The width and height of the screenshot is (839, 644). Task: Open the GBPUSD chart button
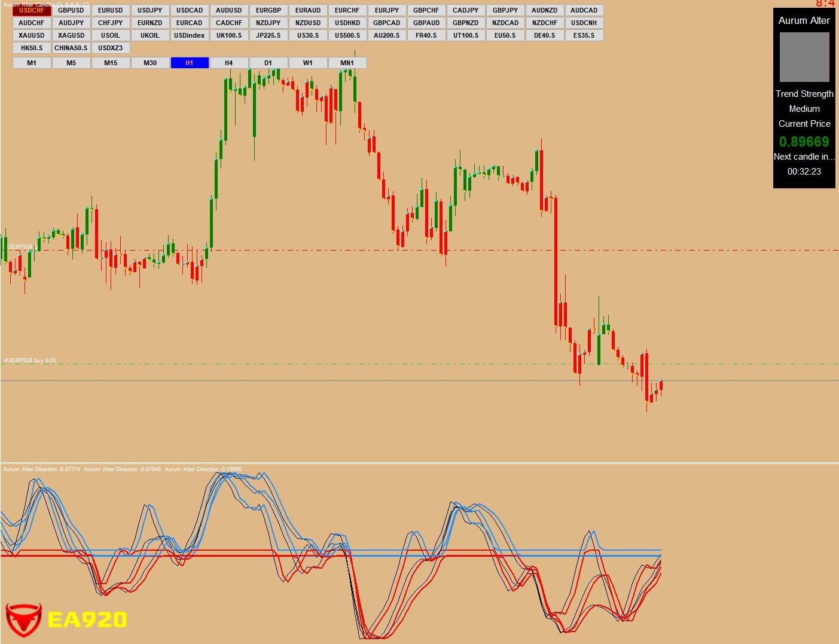click(71, 10)
